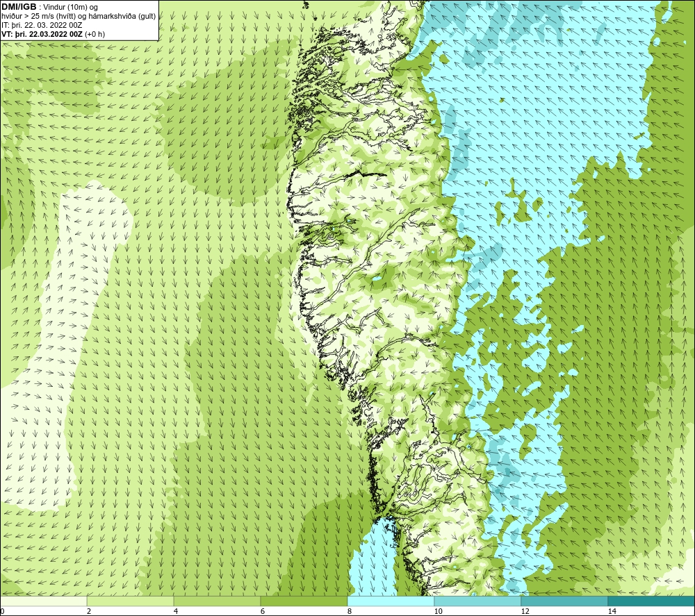Click the darkest teal swatch above 14
This screenshot has height=616, width=695.
tap(652, 601)
